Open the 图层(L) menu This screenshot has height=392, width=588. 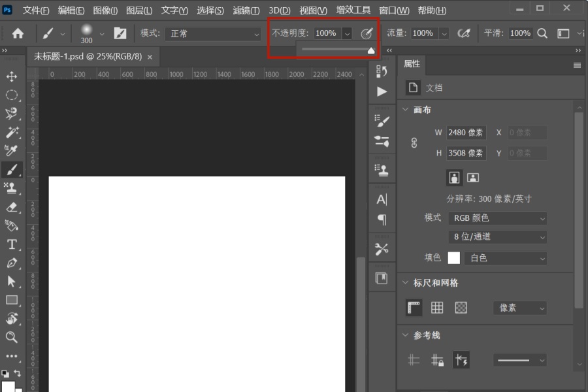(x=139, y=10)
